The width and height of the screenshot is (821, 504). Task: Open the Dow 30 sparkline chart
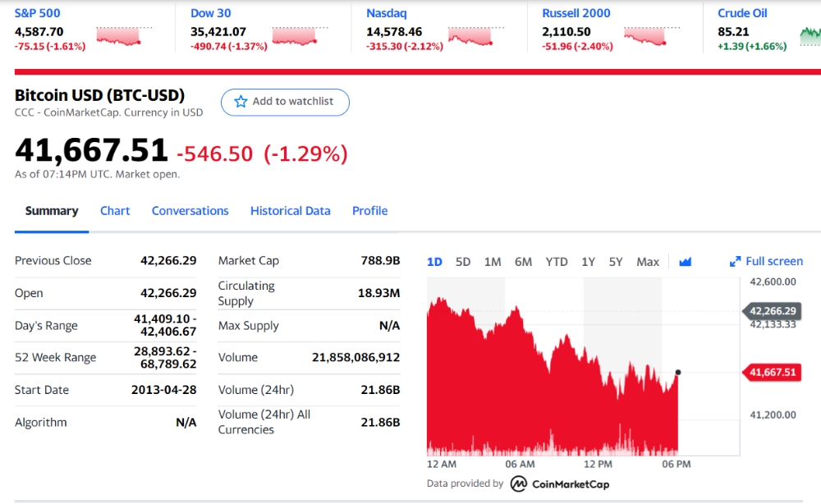[300, 36]
